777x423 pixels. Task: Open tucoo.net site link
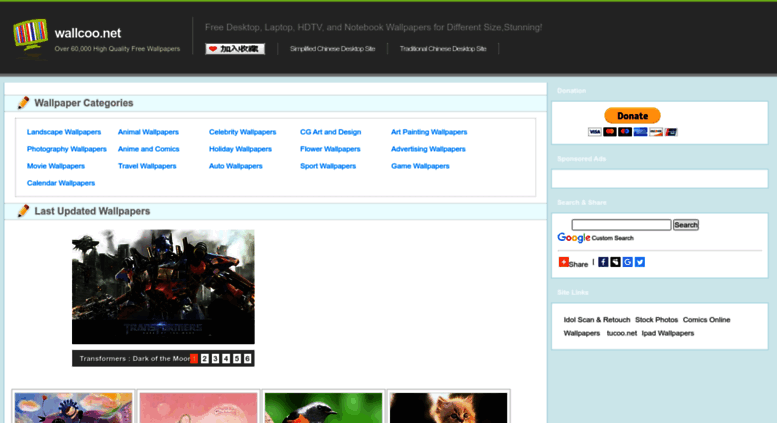coord(622,333)
